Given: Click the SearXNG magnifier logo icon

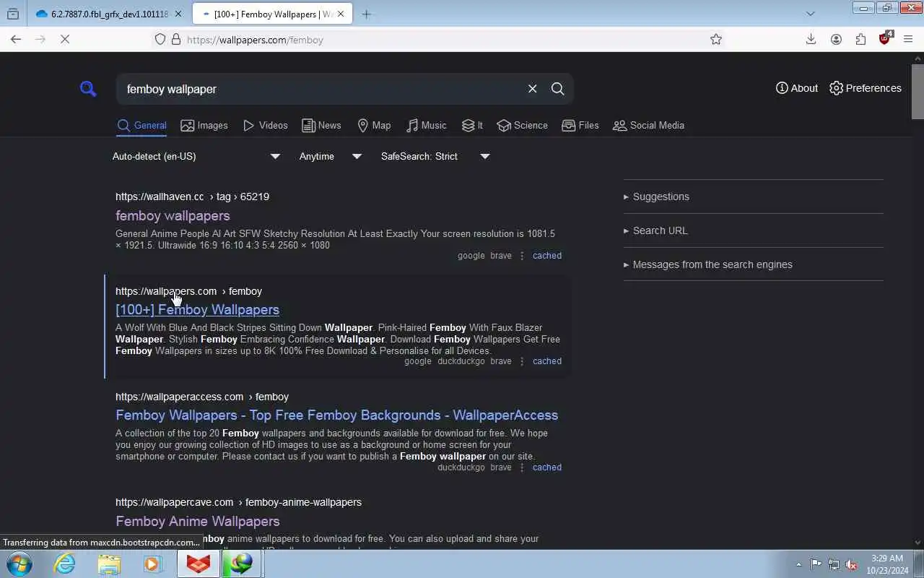Looking at the screenshot, I should click(88, 89).
